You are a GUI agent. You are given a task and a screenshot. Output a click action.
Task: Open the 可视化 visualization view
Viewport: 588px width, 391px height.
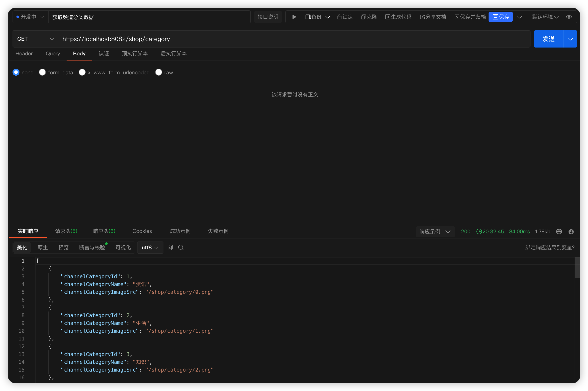123,247
